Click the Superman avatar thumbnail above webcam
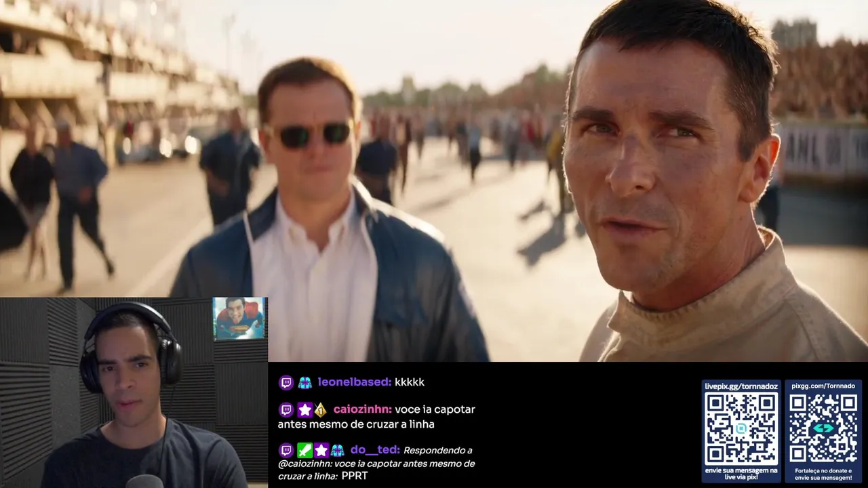The image size is (868, 488). coord(239,319)
